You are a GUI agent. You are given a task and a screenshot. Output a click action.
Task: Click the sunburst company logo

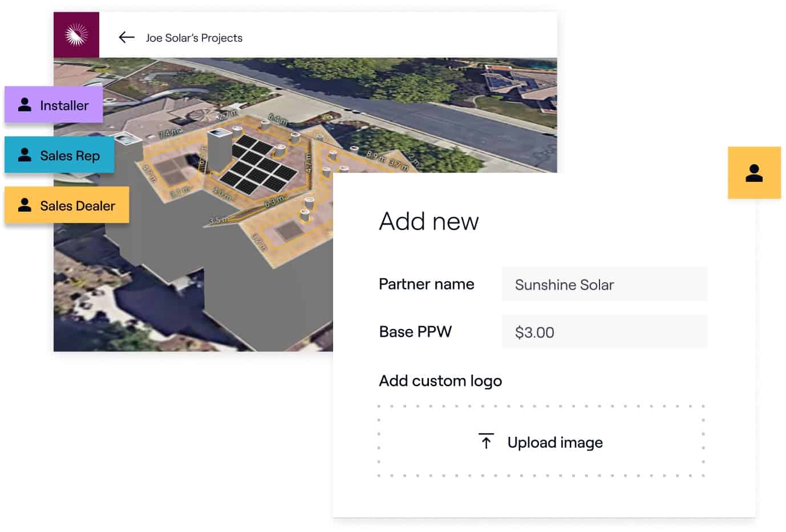(76, 34)
